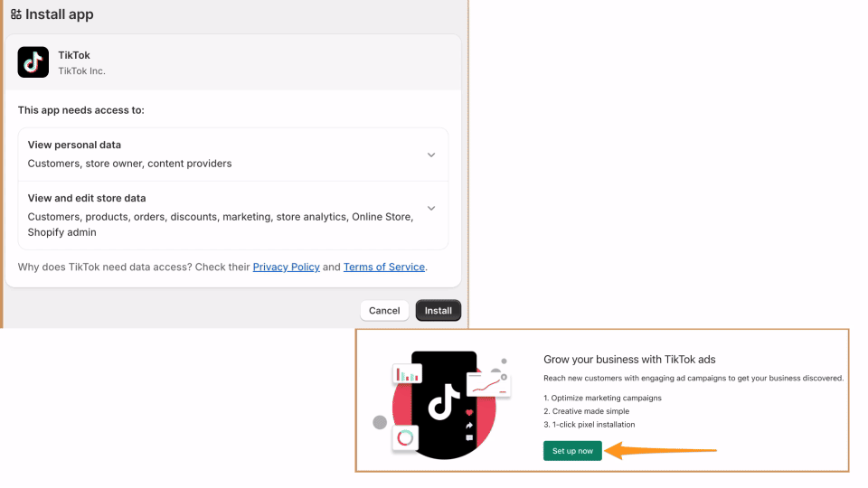Click the Install app grid icon

pyautogui.click(x=15, y=14)
